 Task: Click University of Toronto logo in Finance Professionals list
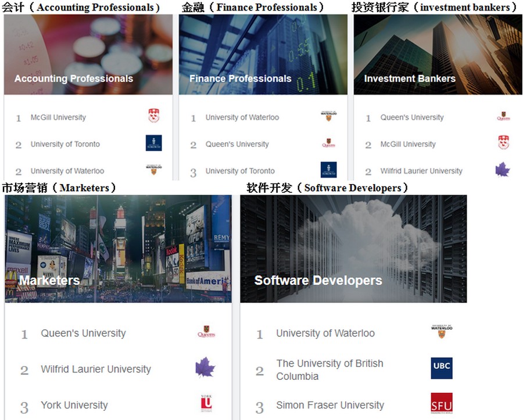click(x=328, y=170)
